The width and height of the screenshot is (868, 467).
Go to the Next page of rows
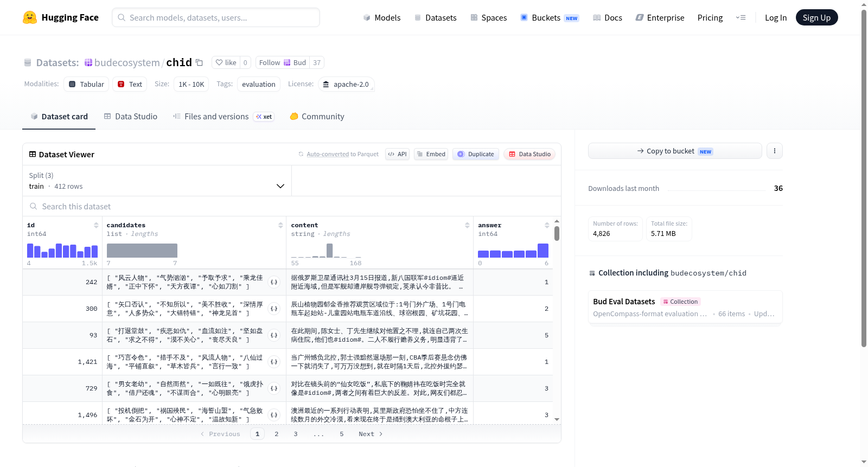tap(371, 434)
